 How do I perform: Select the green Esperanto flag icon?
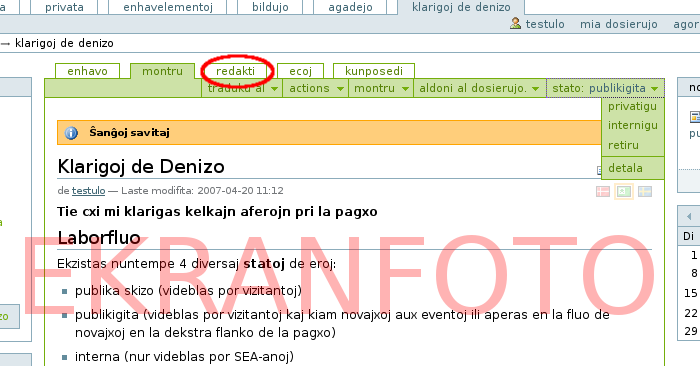coord(624,191)
